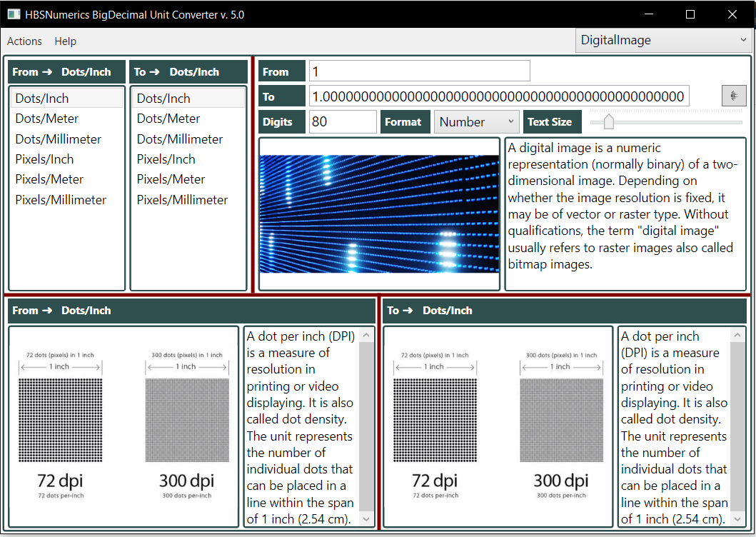Choose Pixels/Meter in the To list

pos(171,179)
